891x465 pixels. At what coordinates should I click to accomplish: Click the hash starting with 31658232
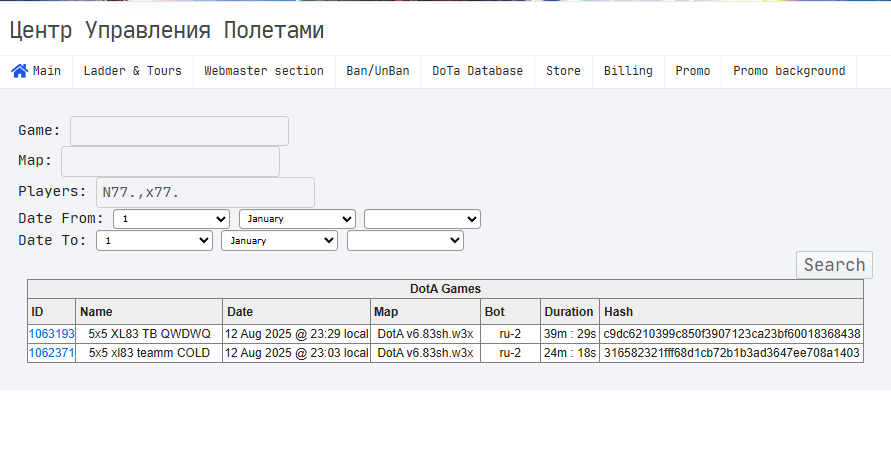pyautogui.click(x=731, y=352)
